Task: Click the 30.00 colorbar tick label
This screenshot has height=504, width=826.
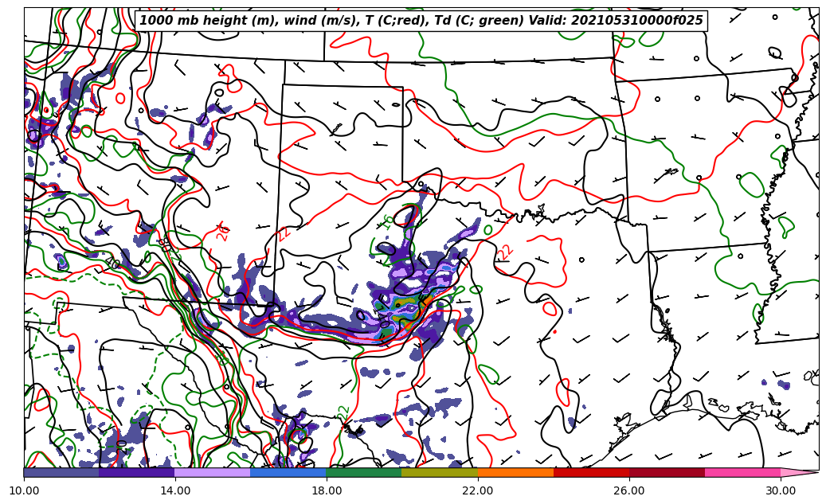Action: (781, 491)
